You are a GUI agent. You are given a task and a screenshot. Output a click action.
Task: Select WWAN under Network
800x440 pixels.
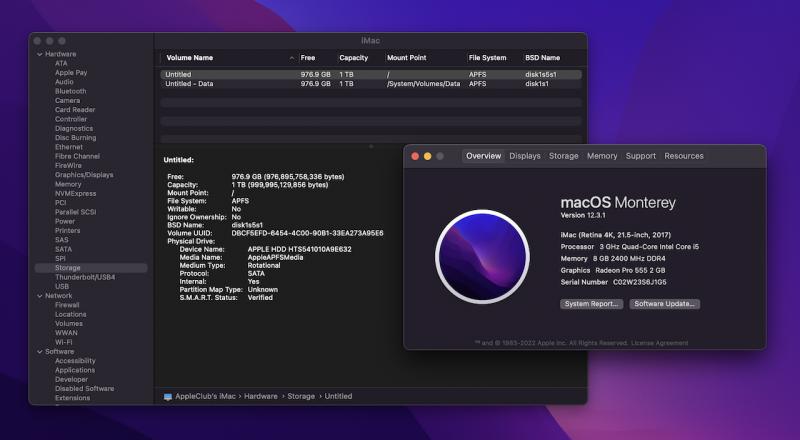(x=66, y=333)
